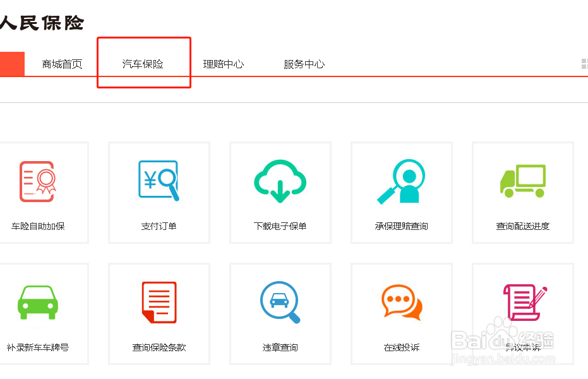Click the green car icon for 补录新车车牌号
The image size is (588, 379).
click(x=37, y=302)
